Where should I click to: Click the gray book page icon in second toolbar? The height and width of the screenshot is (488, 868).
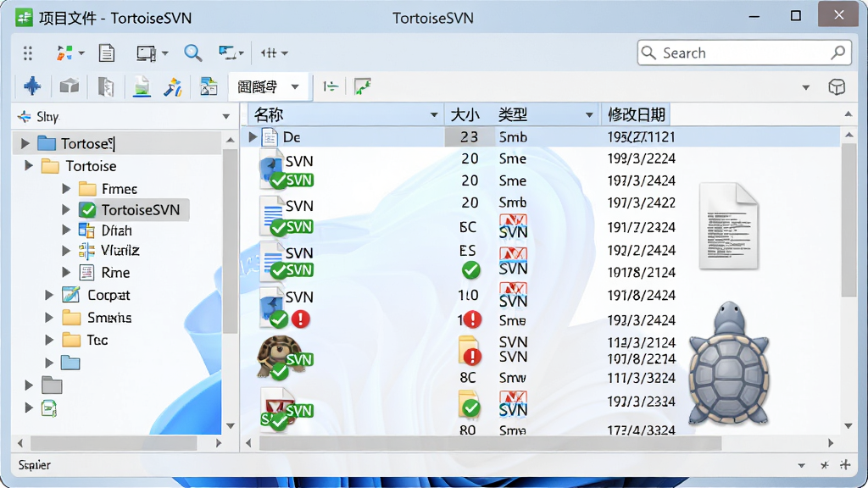pyautogui.click(x=106, y=87)
